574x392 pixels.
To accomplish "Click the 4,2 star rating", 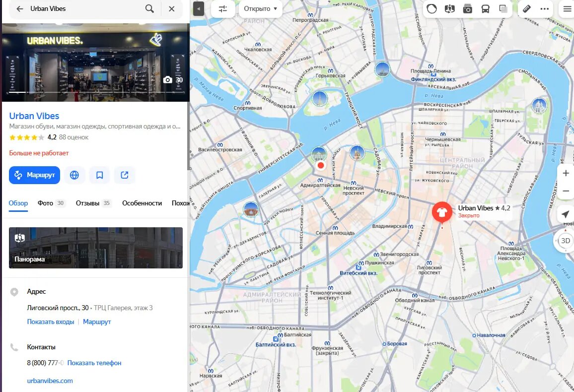I will [x=52, y=137].
